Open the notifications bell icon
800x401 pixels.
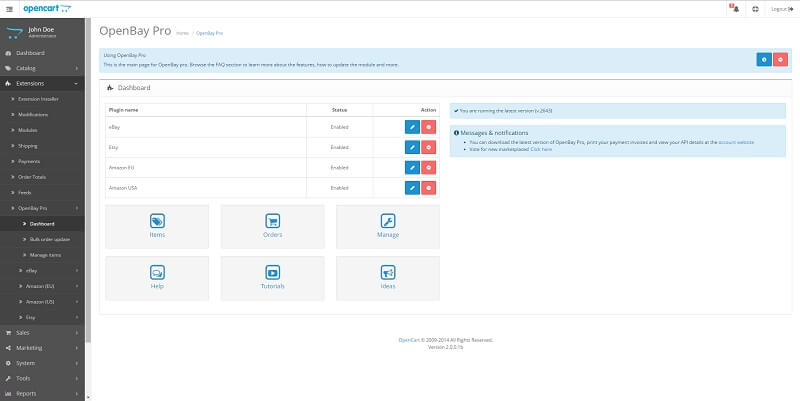(x=735, y=9)
